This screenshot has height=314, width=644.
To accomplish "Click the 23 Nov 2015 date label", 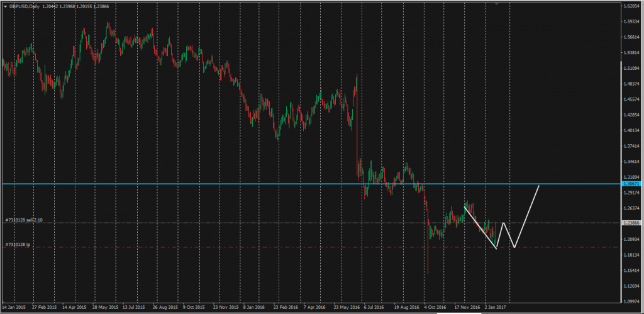I will [x=225, y=308].
